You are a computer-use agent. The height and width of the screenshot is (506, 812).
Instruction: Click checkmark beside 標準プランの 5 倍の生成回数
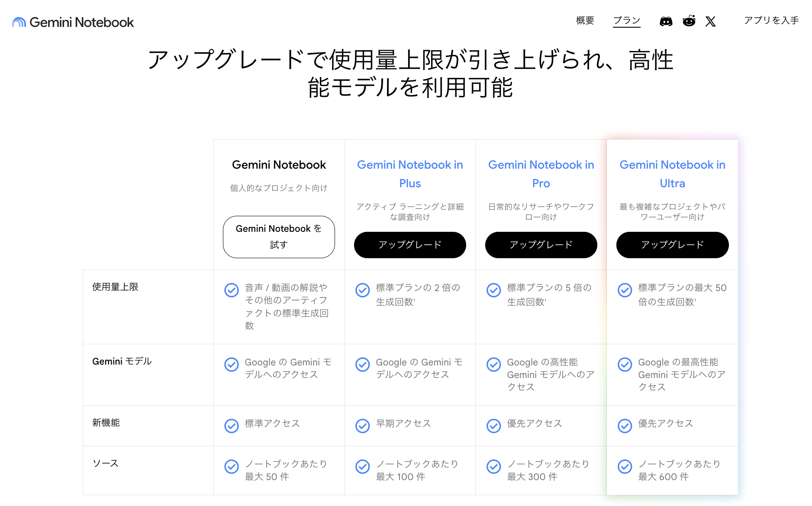494,290
